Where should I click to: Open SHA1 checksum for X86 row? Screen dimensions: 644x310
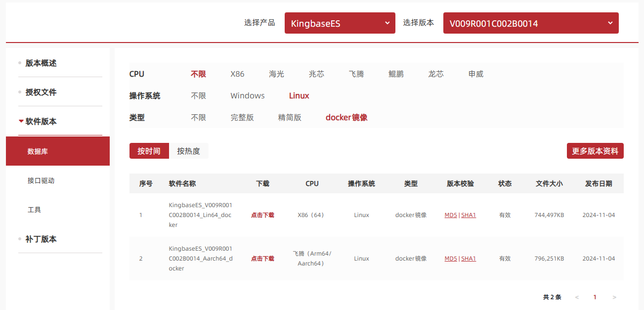(469, 215)
